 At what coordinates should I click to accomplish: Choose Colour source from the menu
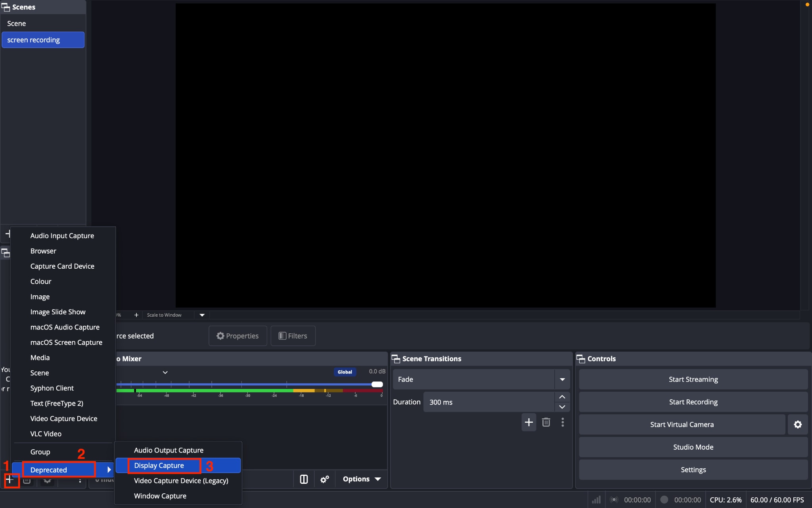point(41,282)
